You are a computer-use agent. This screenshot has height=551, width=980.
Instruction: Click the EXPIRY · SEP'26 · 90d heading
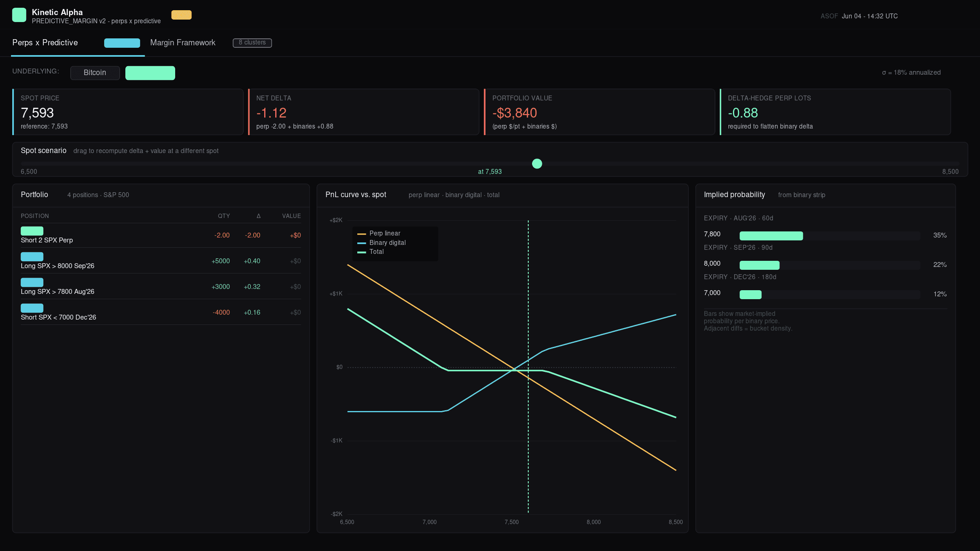(738, 248)
